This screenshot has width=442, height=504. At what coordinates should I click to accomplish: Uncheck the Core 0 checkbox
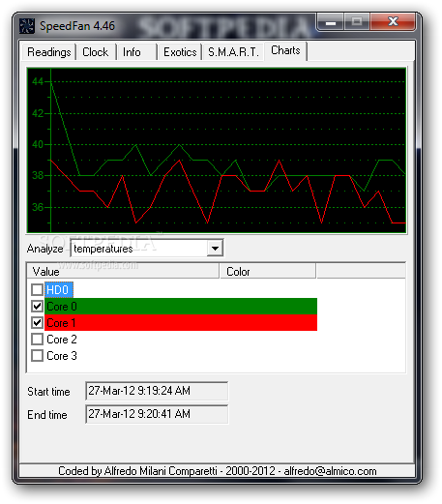[37, 306]
